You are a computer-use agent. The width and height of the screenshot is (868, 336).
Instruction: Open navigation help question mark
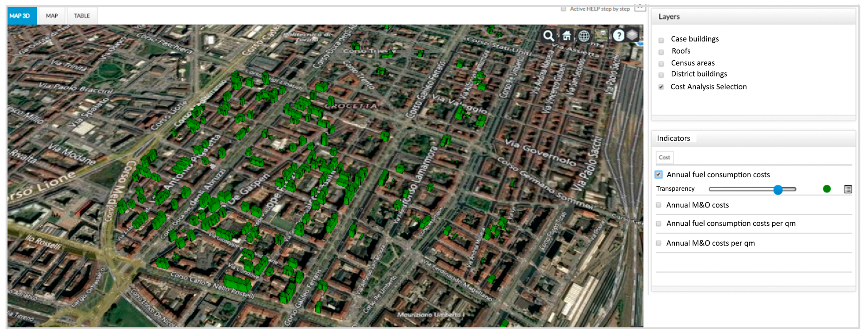tap(618, 36)
